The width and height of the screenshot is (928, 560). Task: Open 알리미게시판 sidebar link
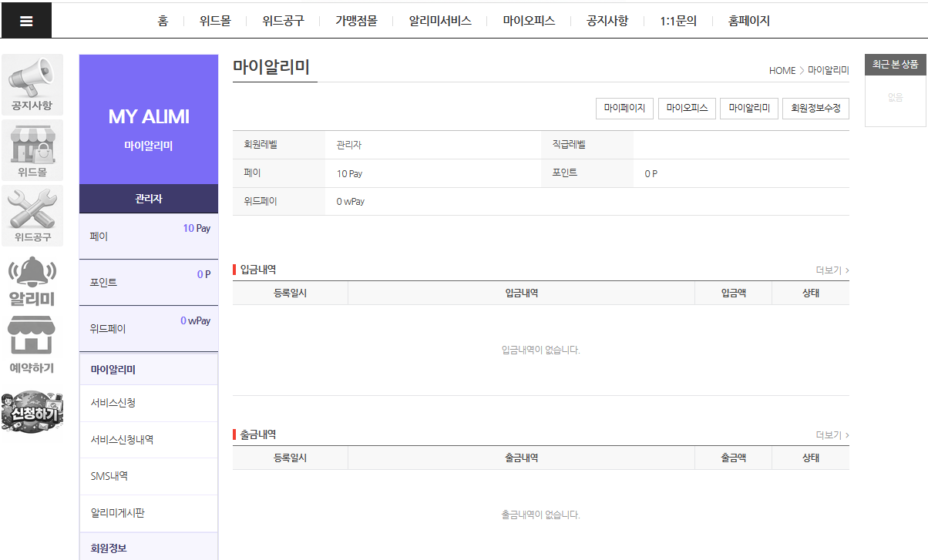[x=118, y=513]
